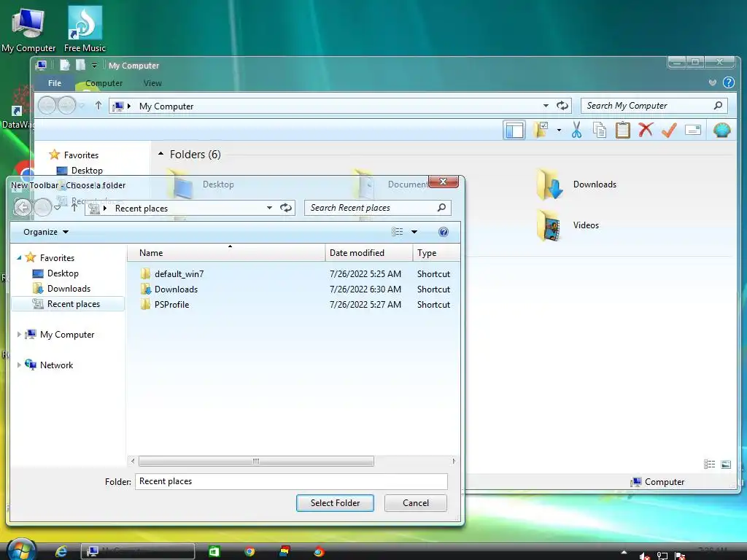Open the View ribbon tab

(152, 83)
